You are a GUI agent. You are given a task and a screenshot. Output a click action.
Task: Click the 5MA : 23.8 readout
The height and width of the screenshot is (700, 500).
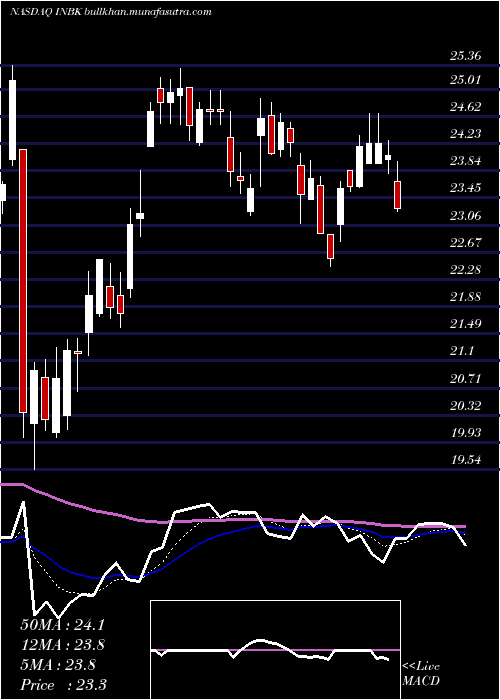58,665
